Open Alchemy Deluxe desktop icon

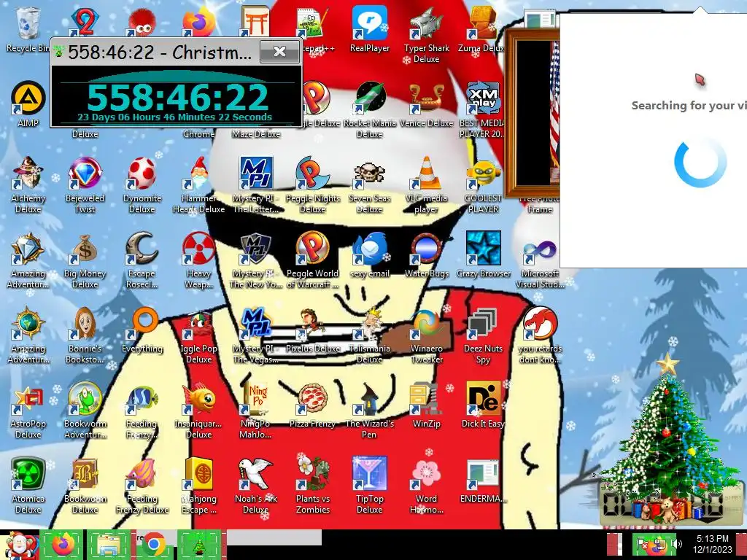click(28, 174)
